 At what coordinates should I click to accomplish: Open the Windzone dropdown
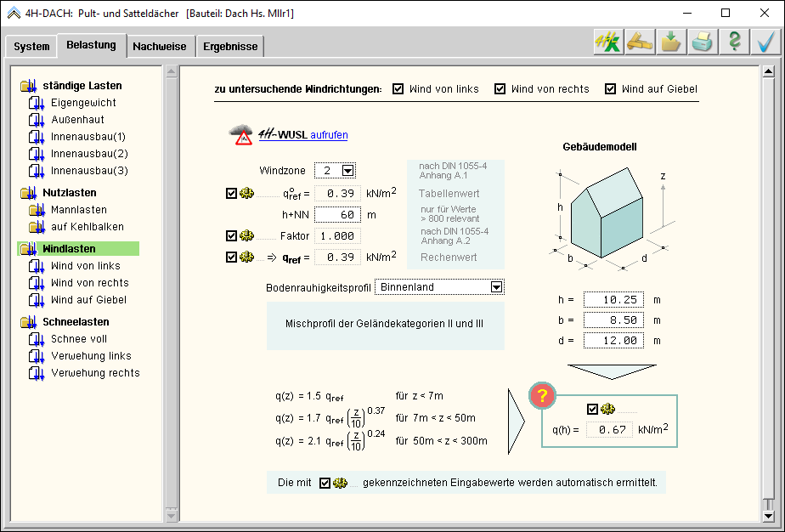[347, 171]
